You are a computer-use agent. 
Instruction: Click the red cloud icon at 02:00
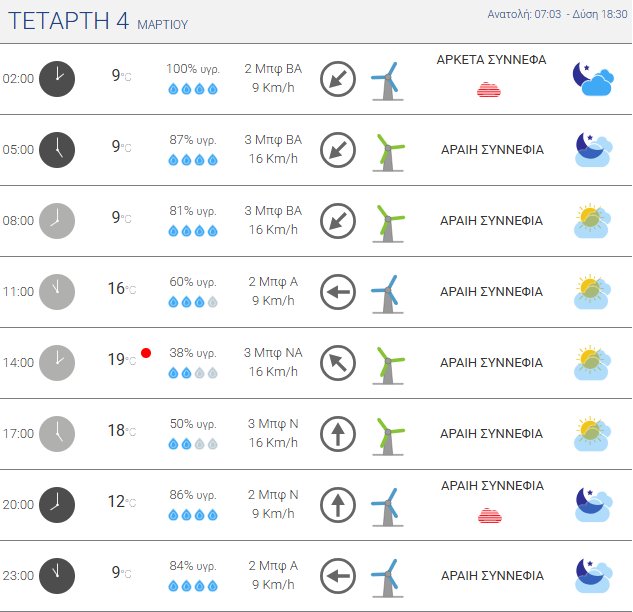click(490, 89)
